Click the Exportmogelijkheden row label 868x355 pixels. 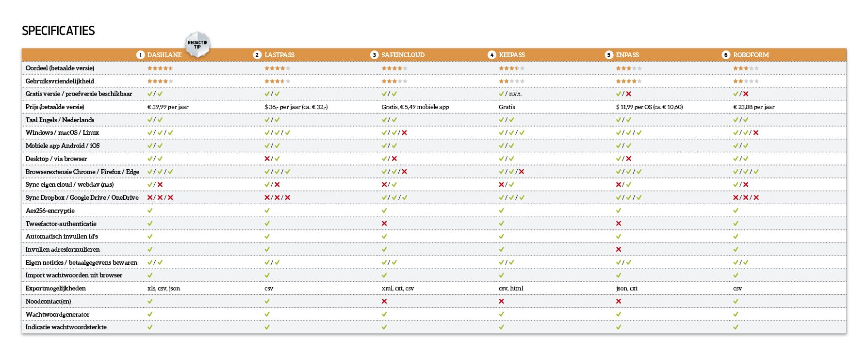pyautogui.click(x=56, y=289)
